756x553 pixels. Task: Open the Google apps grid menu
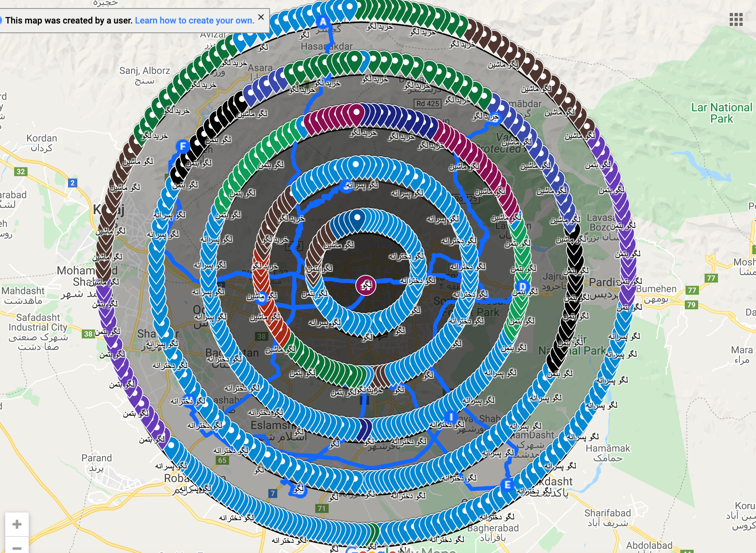736,19
